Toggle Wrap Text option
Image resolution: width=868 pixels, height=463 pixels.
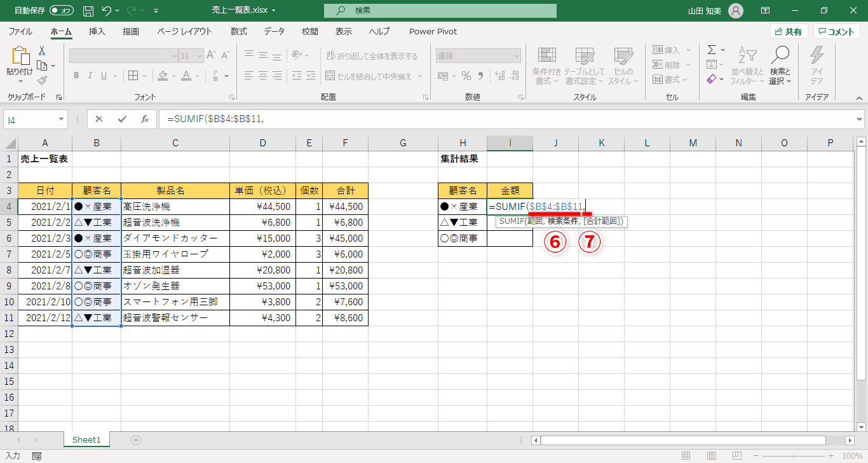pyautogui.click(x=372, y=56)
